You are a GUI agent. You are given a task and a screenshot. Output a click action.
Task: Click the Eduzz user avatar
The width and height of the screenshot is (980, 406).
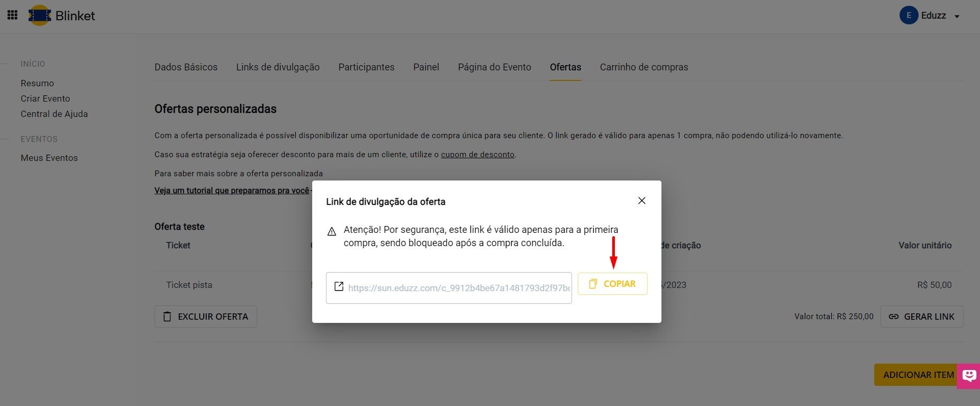908,15
